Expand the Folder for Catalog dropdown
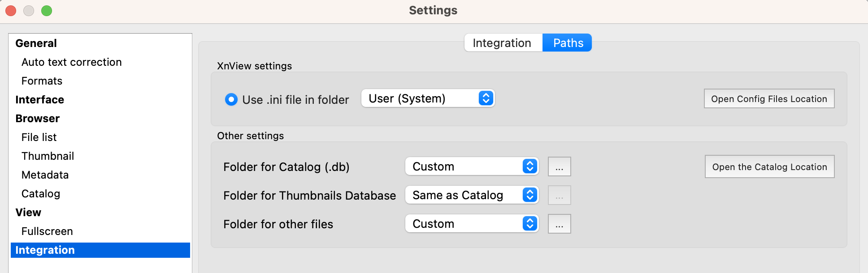This screenshot has height=273, width=868. 471,166
